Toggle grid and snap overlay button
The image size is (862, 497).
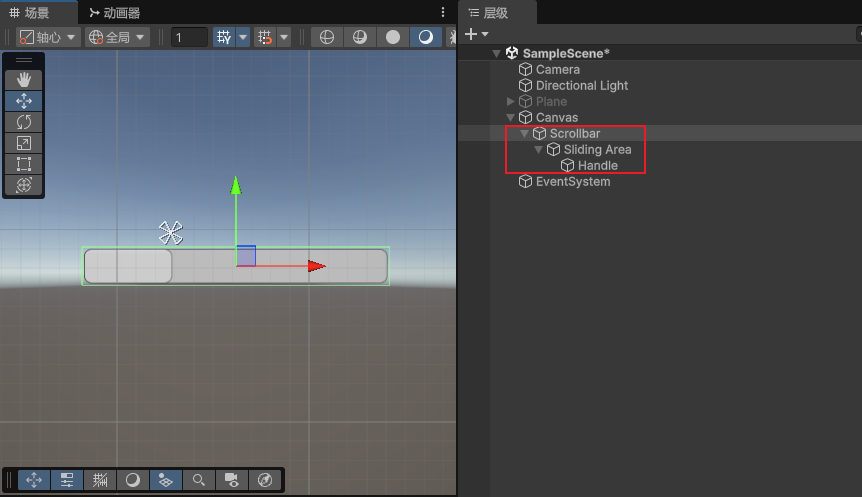[x=100, y=480]
